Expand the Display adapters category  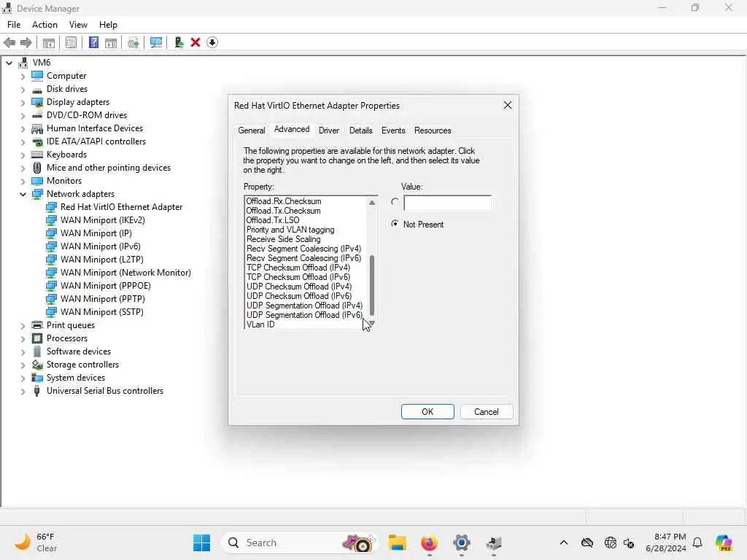click(23, 102)
